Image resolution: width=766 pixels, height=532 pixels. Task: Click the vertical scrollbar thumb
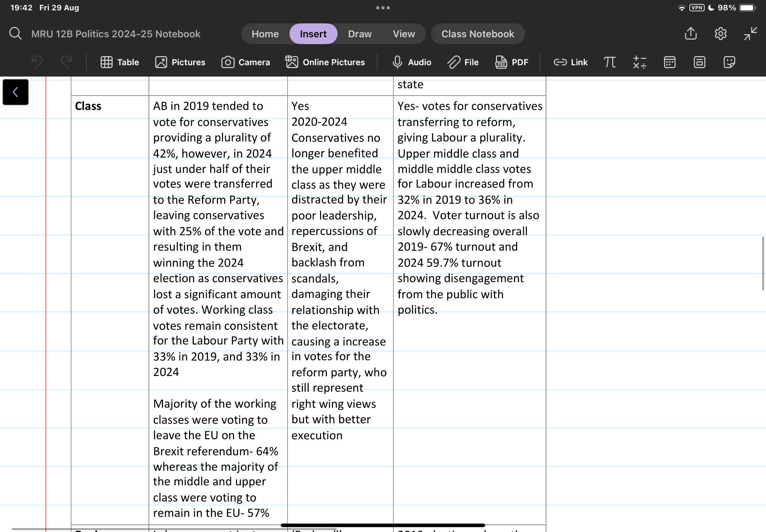pos(763,263)
